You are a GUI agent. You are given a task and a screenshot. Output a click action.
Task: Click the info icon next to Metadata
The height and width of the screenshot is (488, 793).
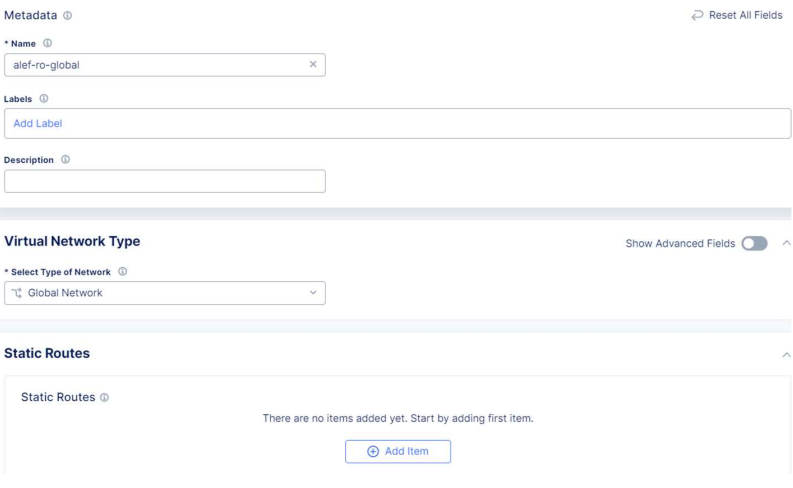point(67,16)
